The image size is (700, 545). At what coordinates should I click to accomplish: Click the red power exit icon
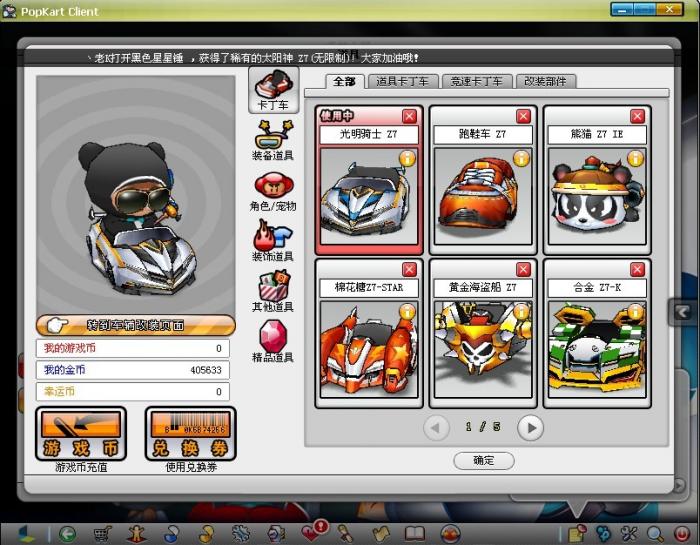(682, 534)
